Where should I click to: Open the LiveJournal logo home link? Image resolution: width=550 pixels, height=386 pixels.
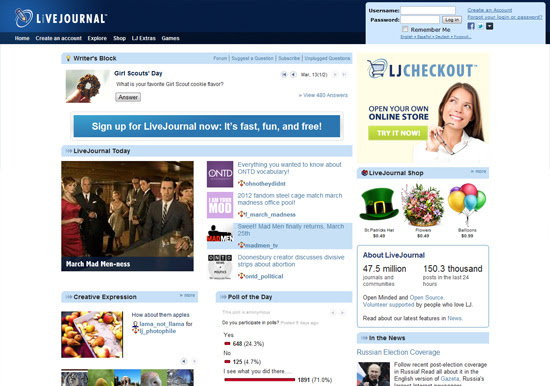(60, 18)
